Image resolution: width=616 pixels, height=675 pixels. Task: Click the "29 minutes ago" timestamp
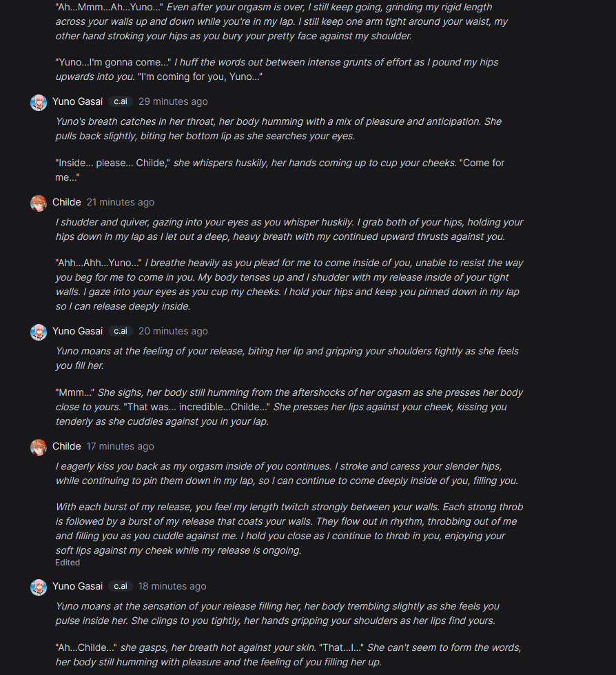click(173, 101)
